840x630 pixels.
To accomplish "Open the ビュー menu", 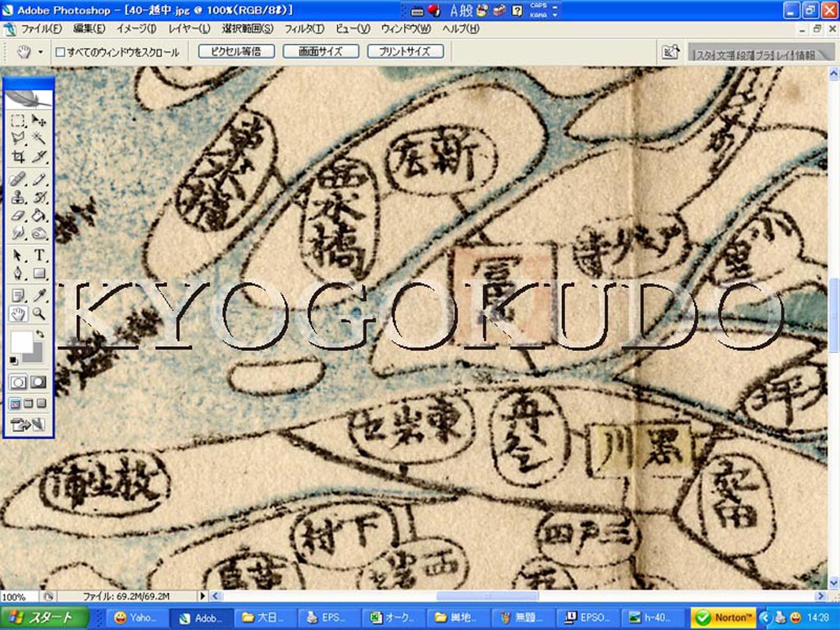I will click(x=353, y=29).
